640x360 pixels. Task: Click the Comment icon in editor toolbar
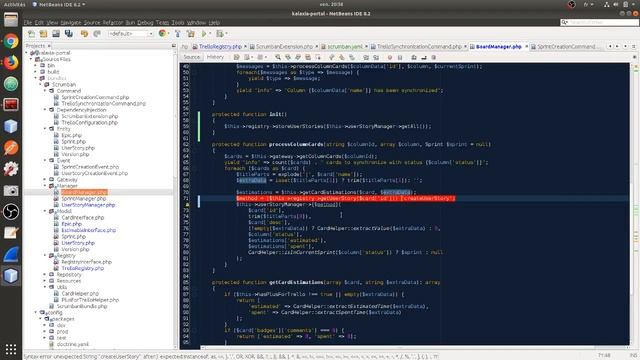tap(414, 58)
